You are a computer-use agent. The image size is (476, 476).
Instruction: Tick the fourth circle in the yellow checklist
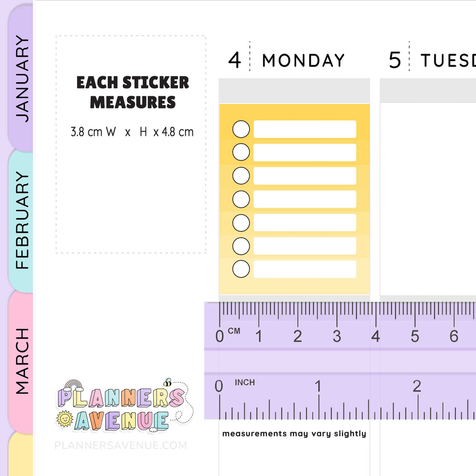pyautogui.click(x=241, y=199)
